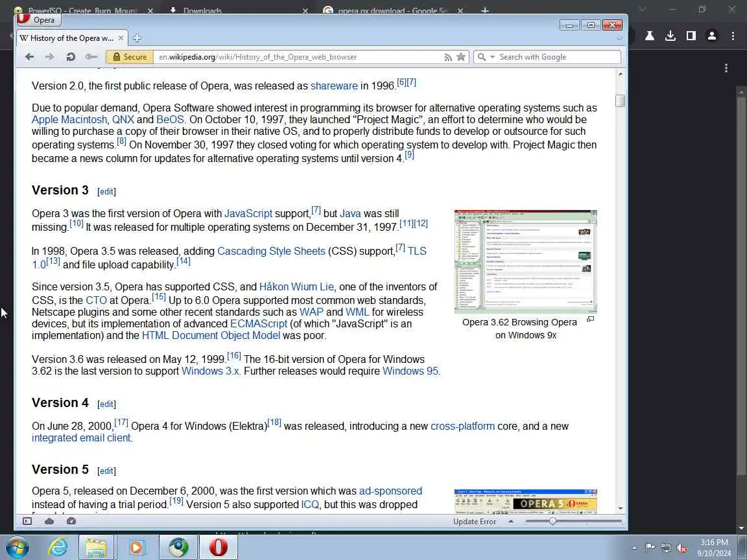The width and height of the screenshot is (747, 560).
Task: Click the Update Error status text
Action: point(475,521)
